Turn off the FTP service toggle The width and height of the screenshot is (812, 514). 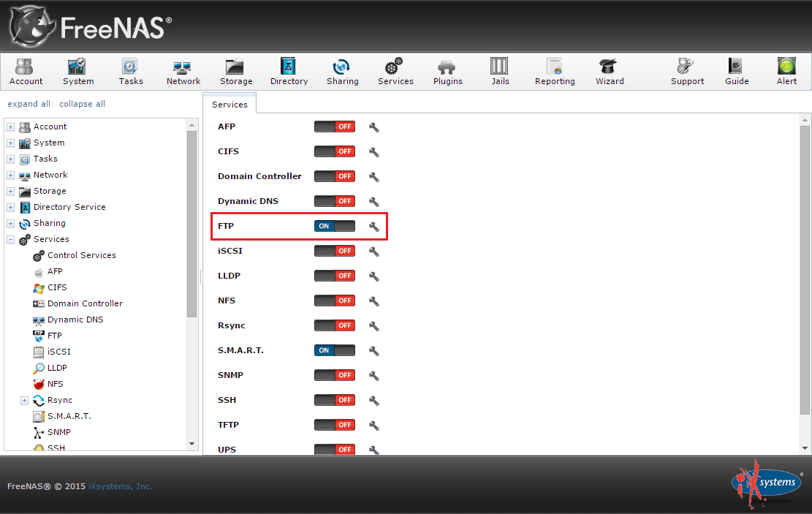[x=335, y=226]
